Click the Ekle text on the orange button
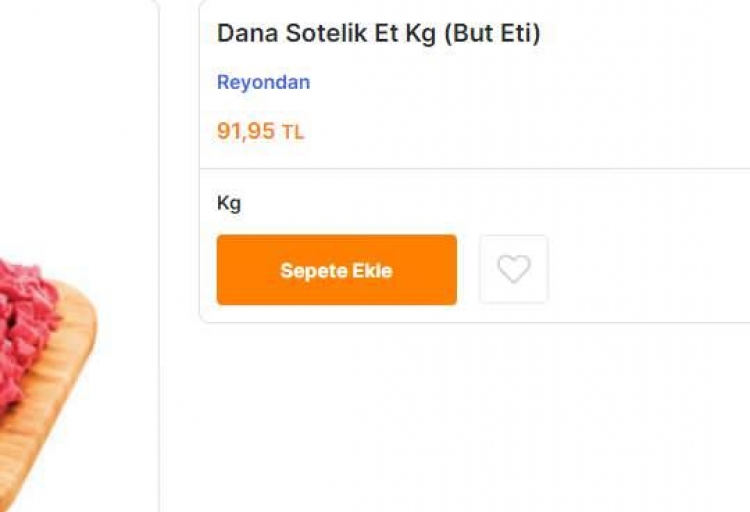750x512 pixels. click(369, 271)
